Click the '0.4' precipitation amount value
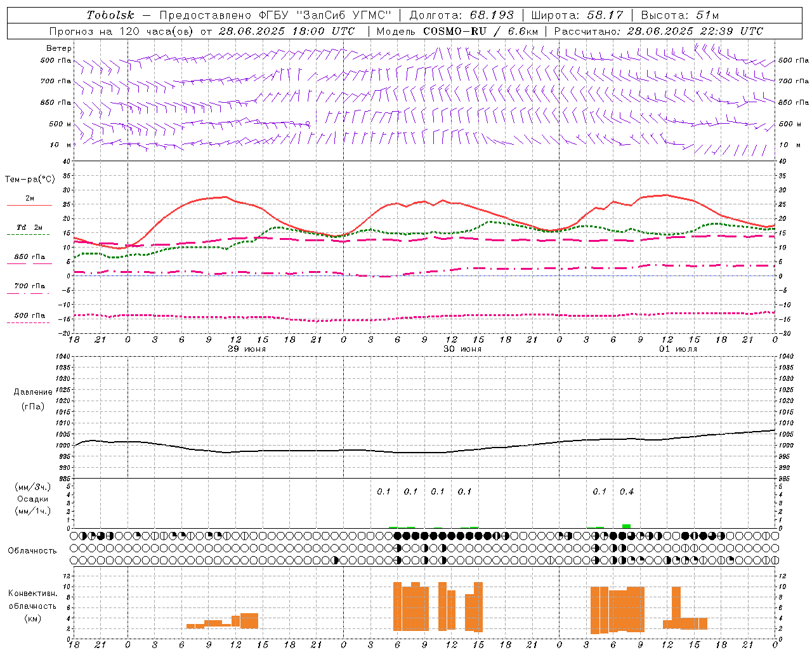 pyautogui.click(x=627, y=492)
